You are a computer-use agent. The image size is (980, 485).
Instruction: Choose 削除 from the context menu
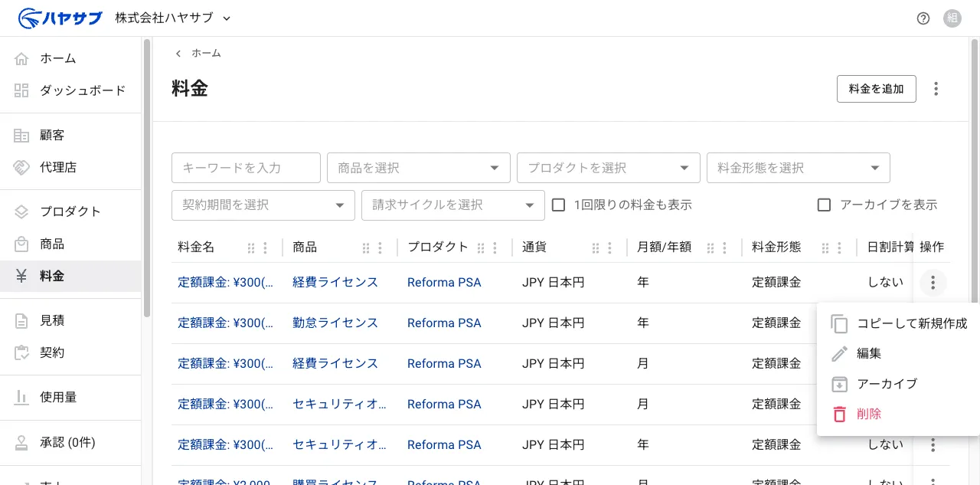tap(898, 414)
